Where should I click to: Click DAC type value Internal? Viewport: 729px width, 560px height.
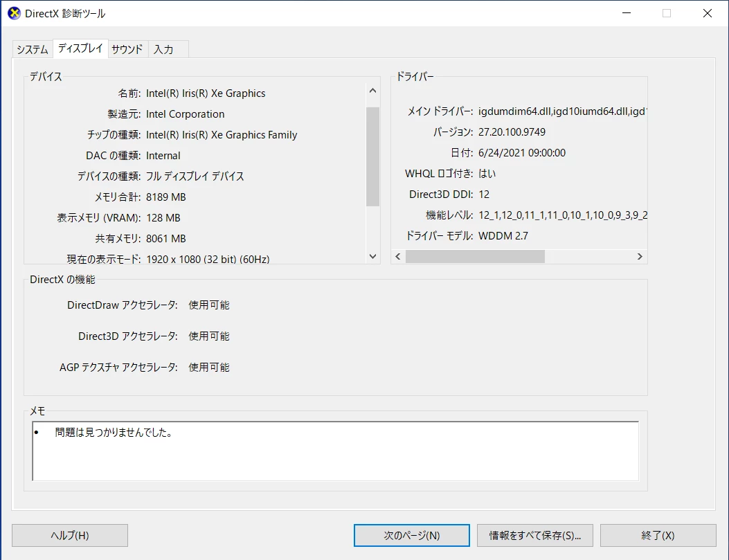click(163, 156)
